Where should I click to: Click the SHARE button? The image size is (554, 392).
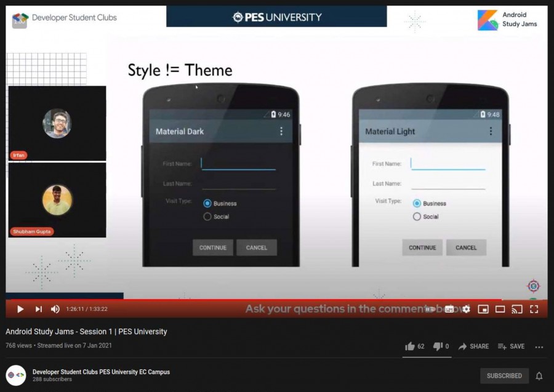point(473,346)
